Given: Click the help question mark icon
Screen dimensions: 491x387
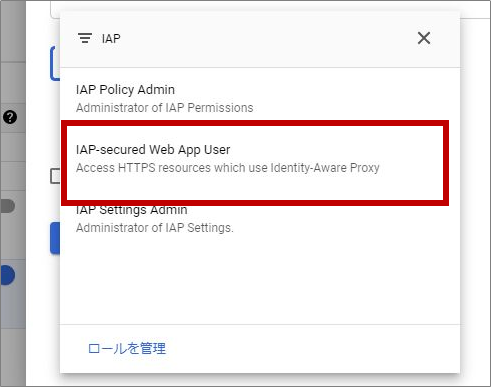Looking at the screenshot, I should (x=10, y=117).
